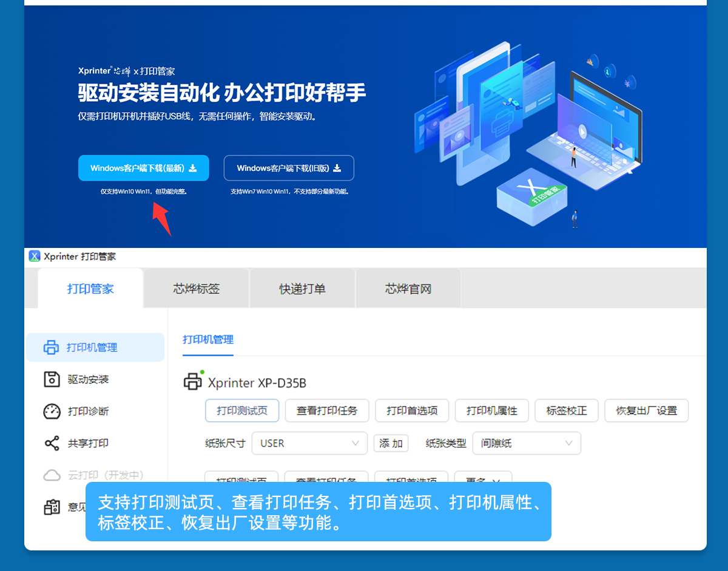728x571 pixels.
Task: Click the note "支持Win7 Win10 Win11，不支持部分最新功能。"
Action: pyautogui.click(x=290, y=192)
